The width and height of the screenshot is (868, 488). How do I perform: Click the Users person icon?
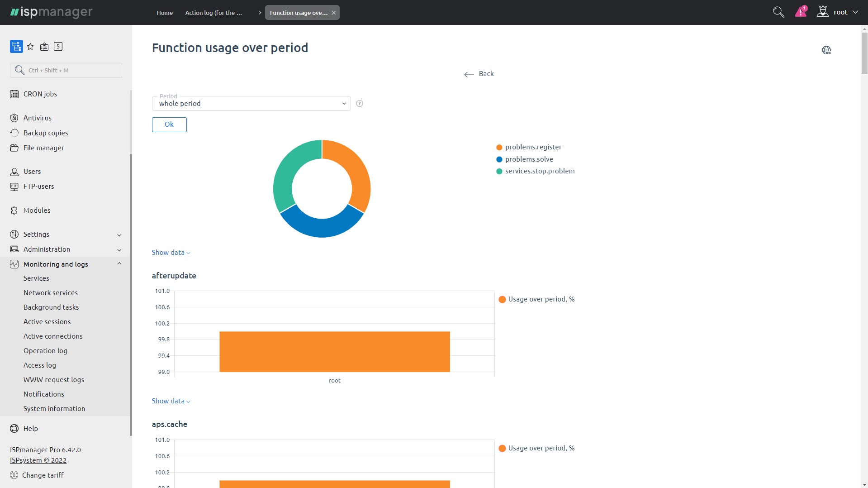tap(14, 172)
